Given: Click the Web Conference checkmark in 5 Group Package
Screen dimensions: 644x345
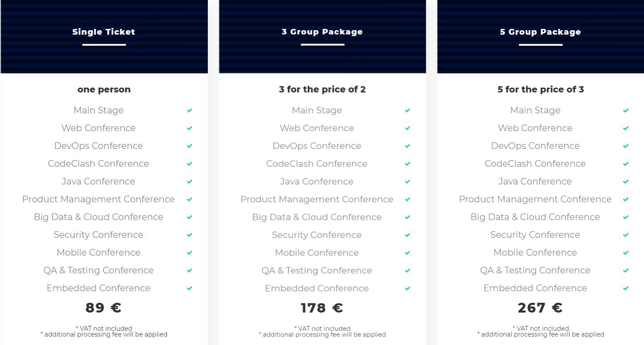Looking at the screenshot, I should pyautogui.click(x=626, y=128).
